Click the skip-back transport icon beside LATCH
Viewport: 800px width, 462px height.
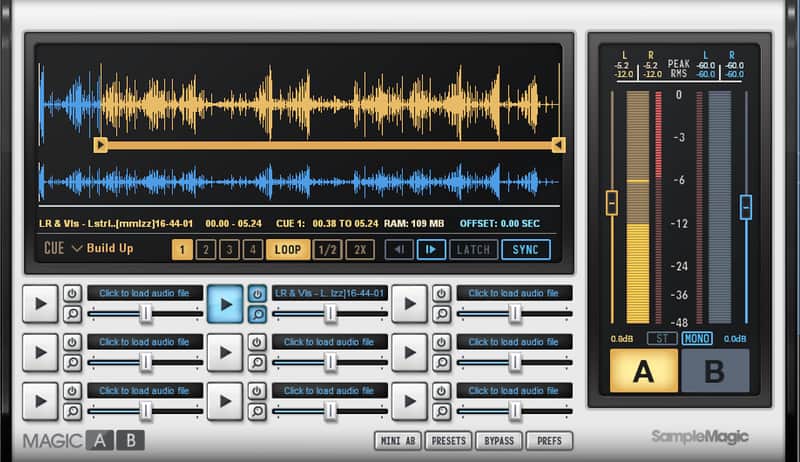pyautogui.click(x=399, y=249)
